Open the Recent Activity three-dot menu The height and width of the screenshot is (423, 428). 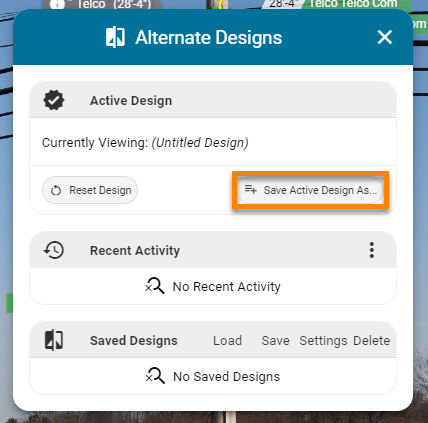[x=372, y=250]
